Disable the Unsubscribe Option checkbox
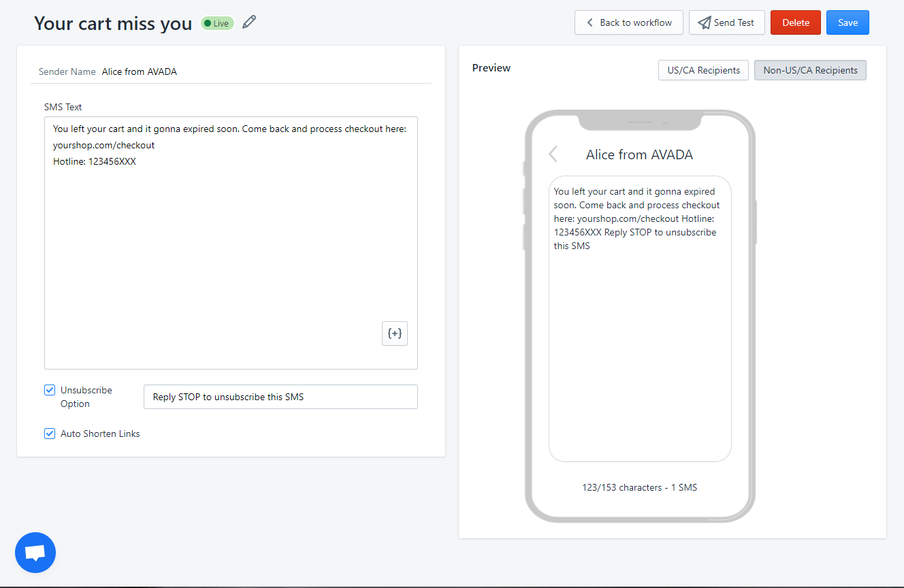 [x=50, y=390]
